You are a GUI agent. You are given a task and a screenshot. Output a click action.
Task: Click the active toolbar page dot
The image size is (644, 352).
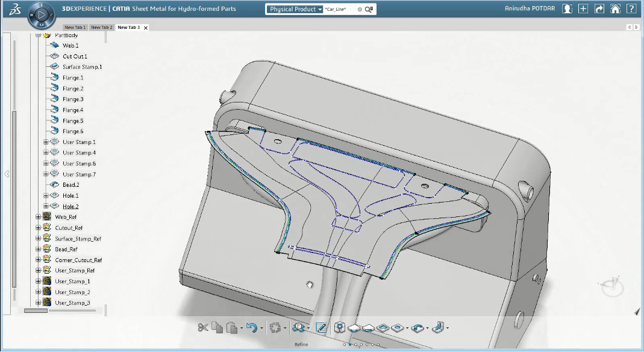(350, 345)
